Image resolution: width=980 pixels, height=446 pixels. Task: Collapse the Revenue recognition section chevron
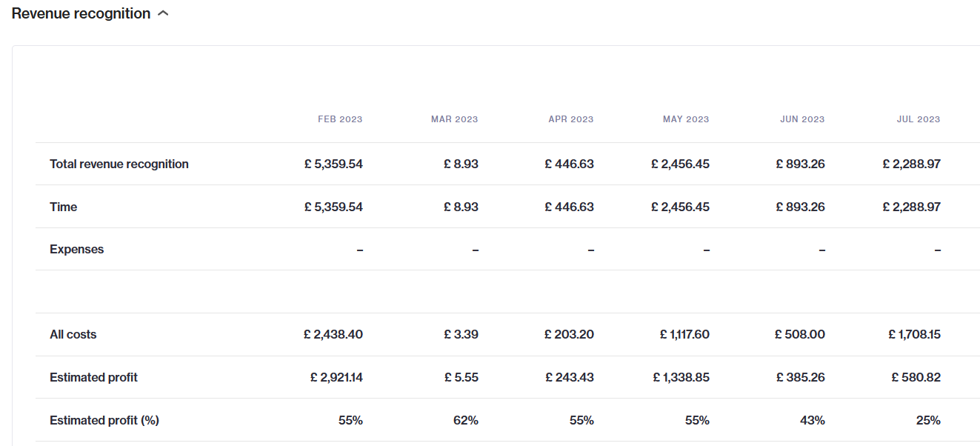point(164,13)
